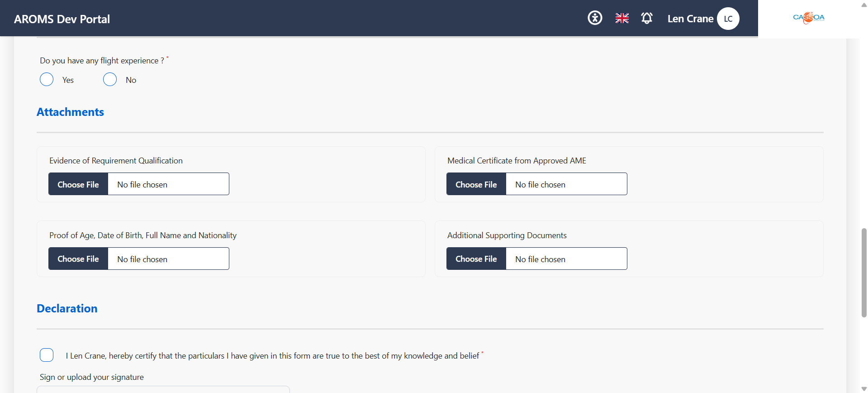The width and height of the screenshot is (868, 393).
Task: Click scrollbar up arrow
Action: 864,5
